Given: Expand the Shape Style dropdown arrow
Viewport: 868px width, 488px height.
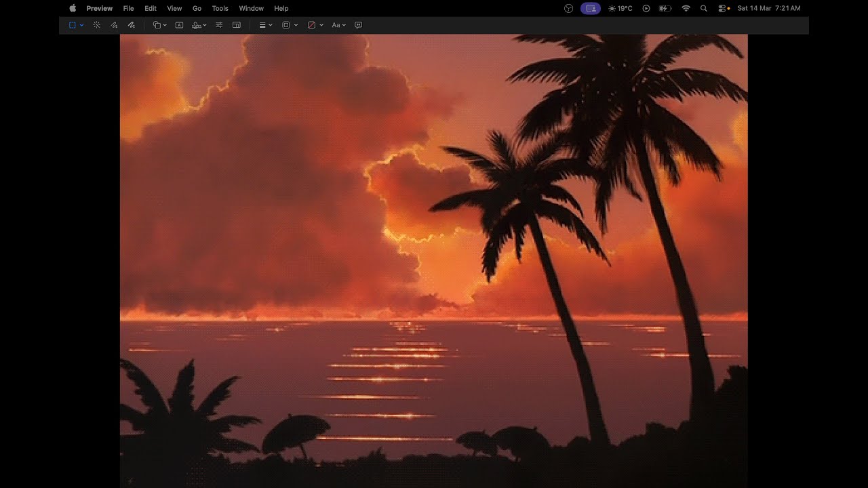Looking at the screenshot, I should point(271,25).
